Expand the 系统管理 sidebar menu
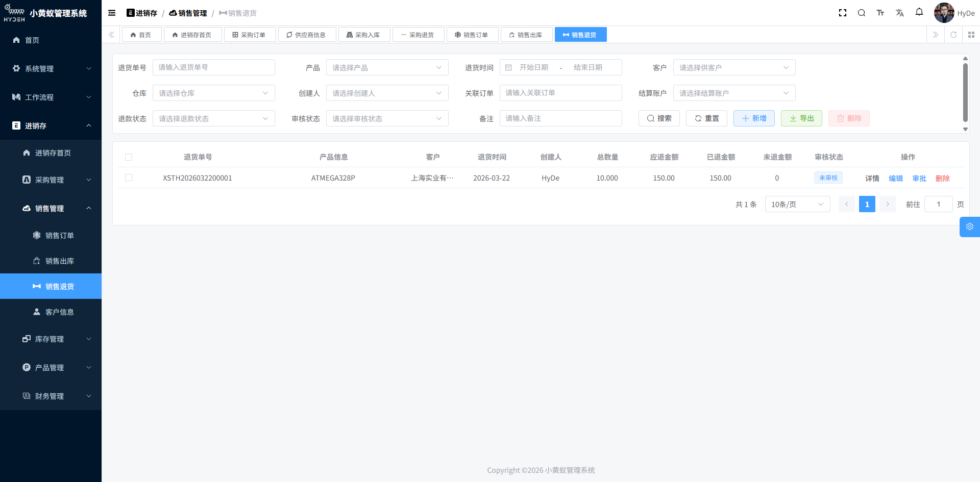The width and height of the screenshot is (980, 482). tap(51, 68)
